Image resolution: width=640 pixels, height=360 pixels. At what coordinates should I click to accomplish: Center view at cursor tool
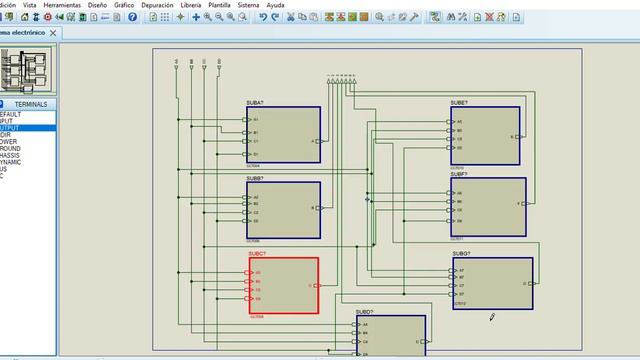point(196,17)
